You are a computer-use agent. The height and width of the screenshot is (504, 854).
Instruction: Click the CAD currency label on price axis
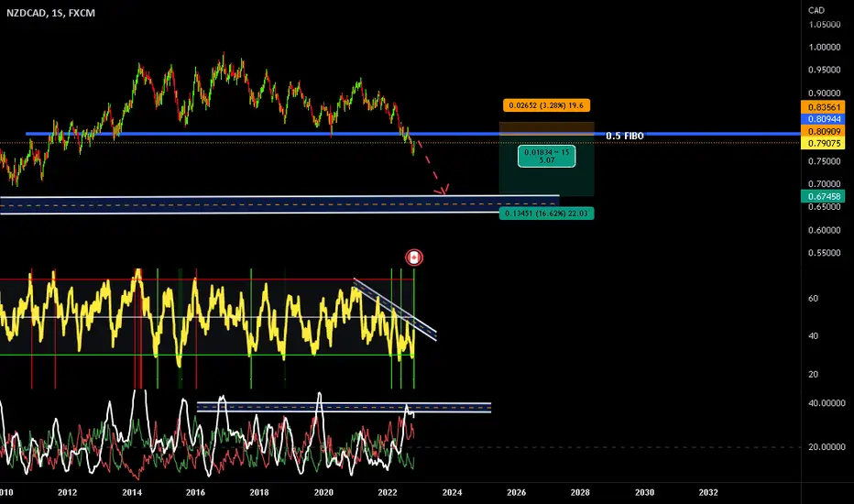[816, 10]
